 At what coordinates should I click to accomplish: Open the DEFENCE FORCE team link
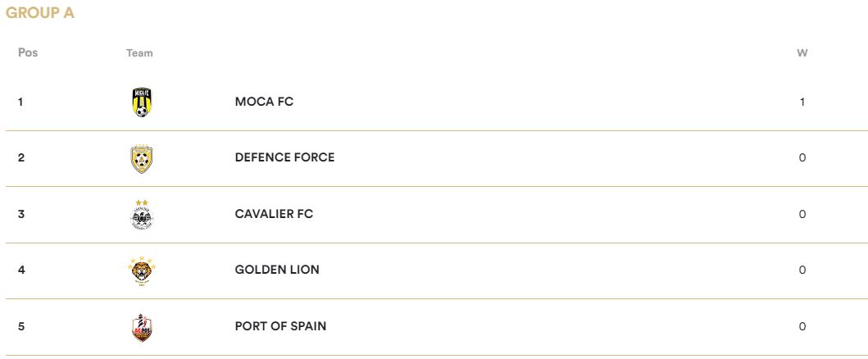coord(284,157)
